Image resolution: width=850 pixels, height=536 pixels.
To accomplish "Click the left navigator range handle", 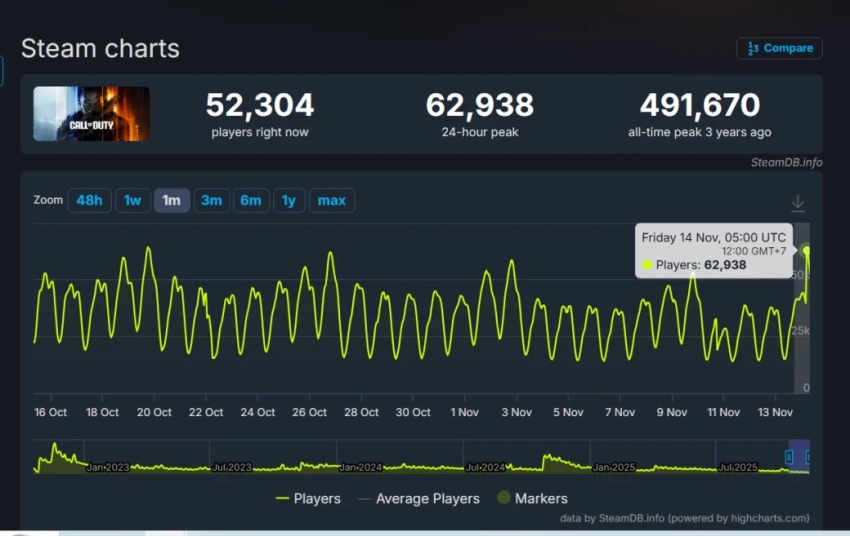I will pos(788,457).
